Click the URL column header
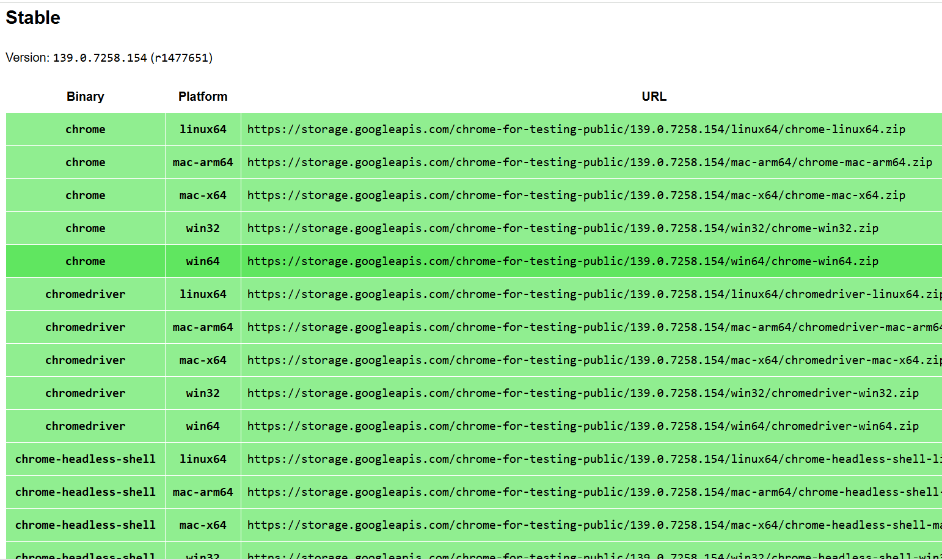942x560 pixels. click(654, 96)
